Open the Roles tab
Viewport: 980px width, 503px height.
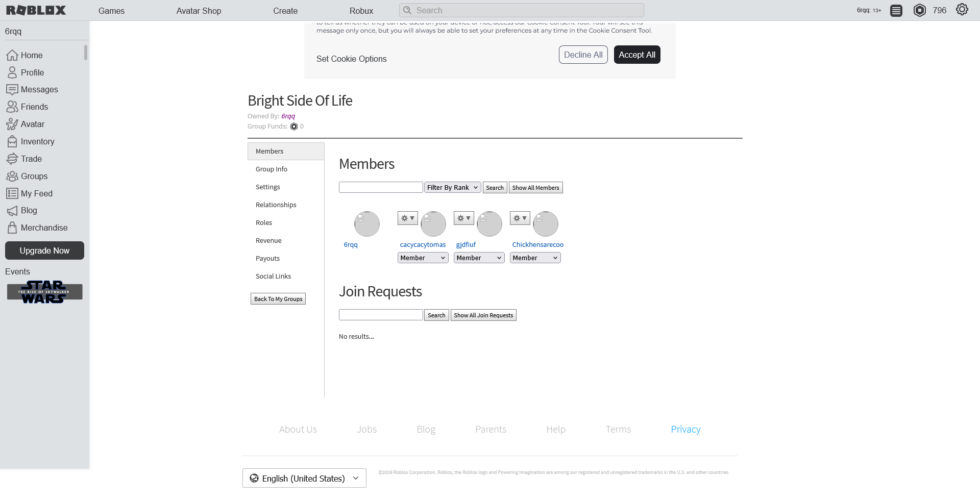[x=264, y=223]
